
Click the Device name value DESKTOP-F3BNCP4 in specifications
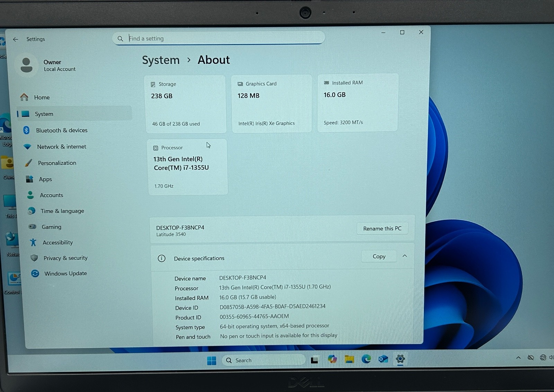click(x=243, y=278)
